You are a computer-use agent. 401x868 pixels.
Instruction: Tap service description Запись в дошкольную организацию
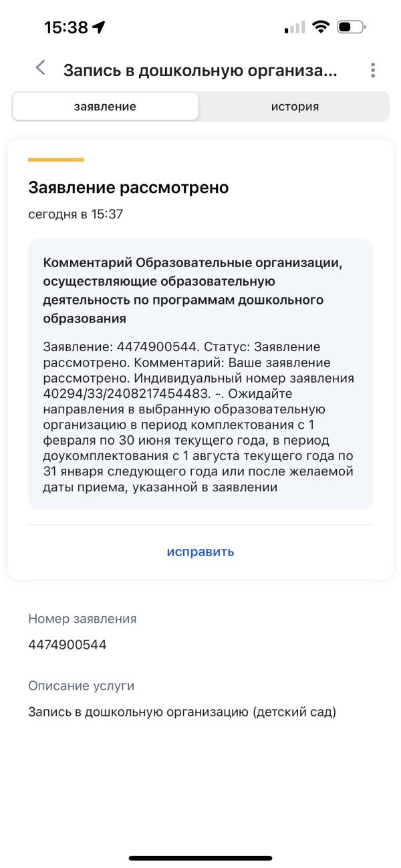click(x=182, y=712)
